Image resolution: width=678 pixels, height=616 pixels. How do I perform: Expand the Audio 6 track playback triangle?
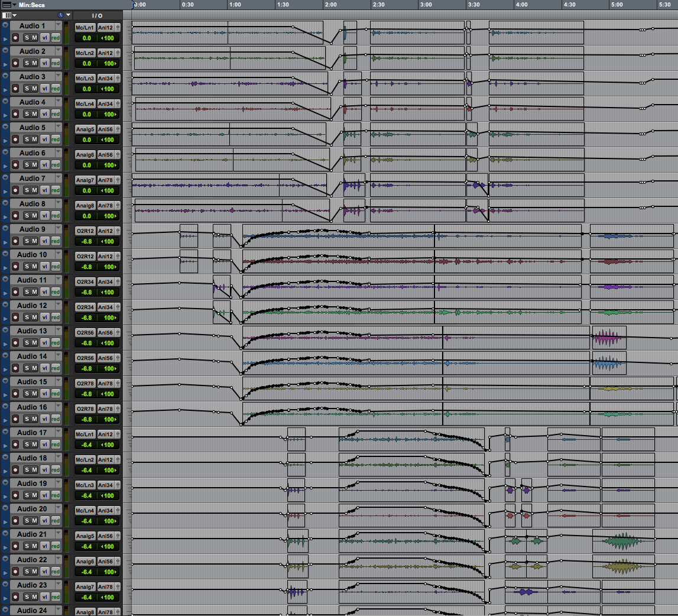coord(5,165)
